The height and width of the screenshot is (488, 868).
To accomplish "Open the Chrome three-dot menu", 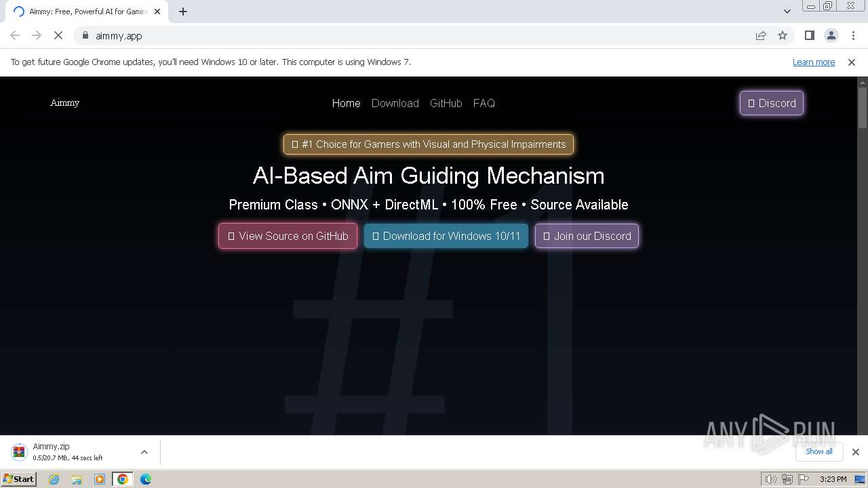I will coord(852,35).
